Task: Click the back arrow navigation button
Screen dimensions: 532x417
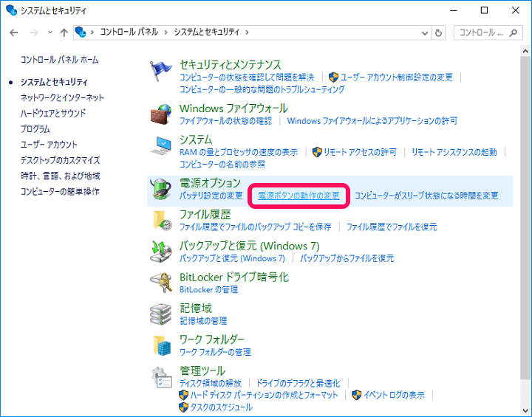Action: click(x=14, y=32)
